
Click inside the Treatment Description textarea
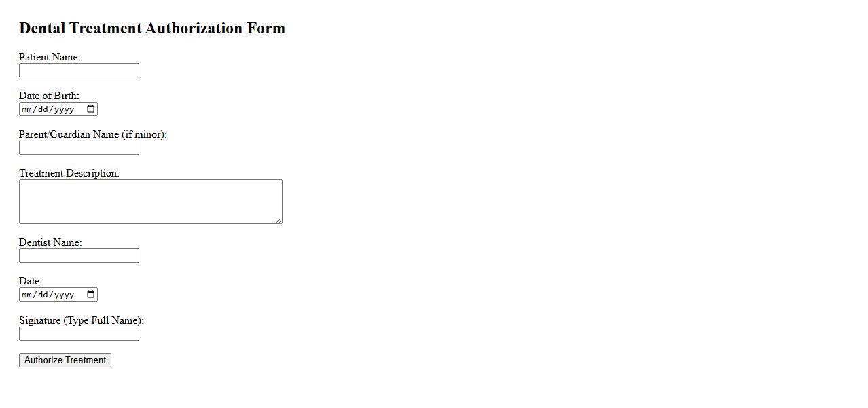click(150, 202)
